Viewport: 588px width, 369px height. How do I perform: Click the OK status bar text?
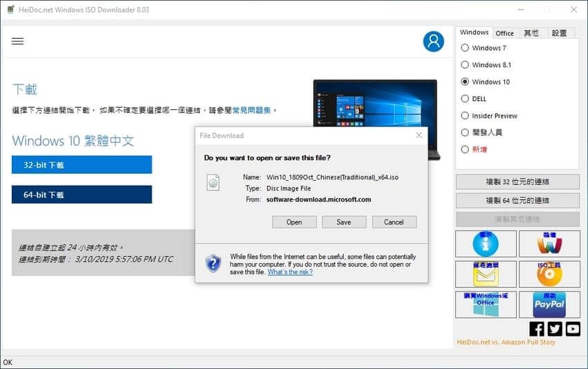tap(8, 362)
